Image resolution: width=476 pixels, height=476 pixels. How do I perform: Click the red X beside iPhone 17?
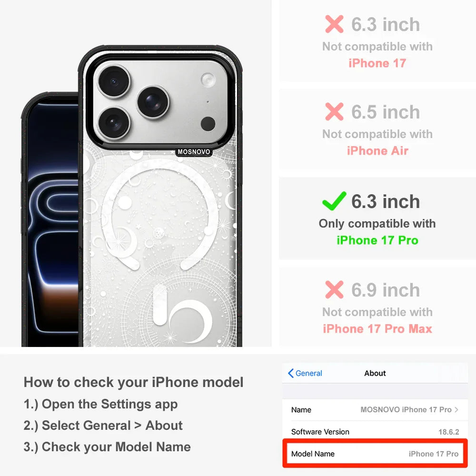click(334, 24)
